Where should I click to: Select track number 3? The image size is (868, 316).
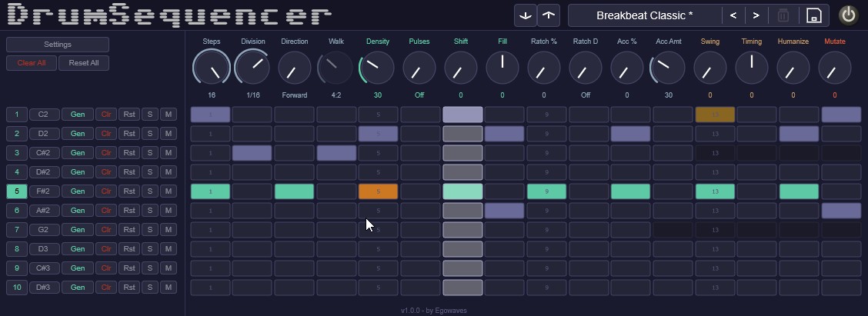[17, 153]
